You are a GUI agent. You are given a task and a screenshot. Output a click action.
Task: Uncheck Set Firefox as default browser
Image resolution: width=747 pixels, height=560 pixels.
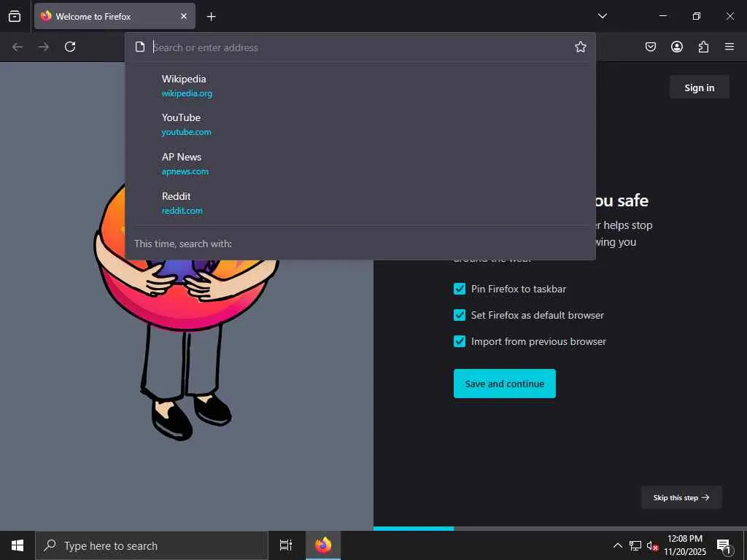(x=460, y=315)
